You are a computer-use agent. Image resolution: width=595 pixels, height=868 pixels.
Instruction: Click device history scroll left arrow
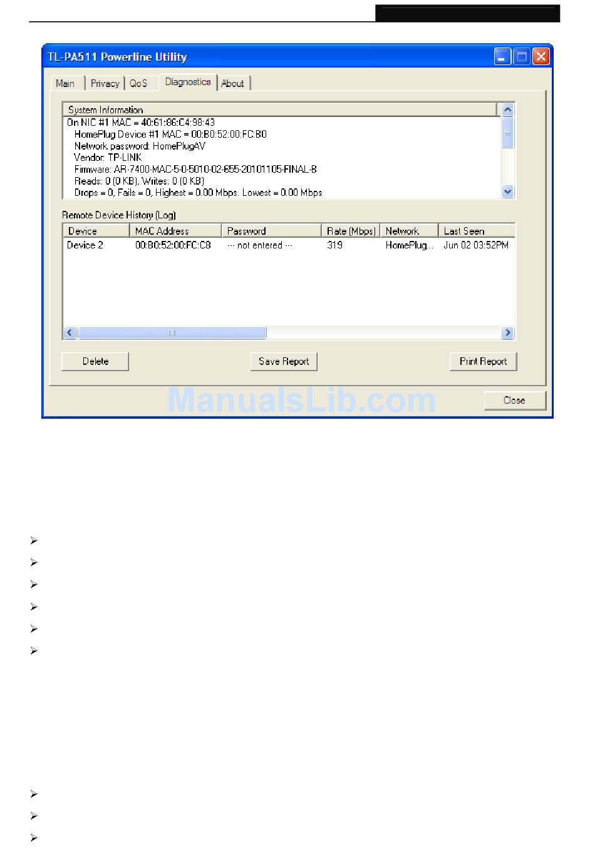pos(70,332)
